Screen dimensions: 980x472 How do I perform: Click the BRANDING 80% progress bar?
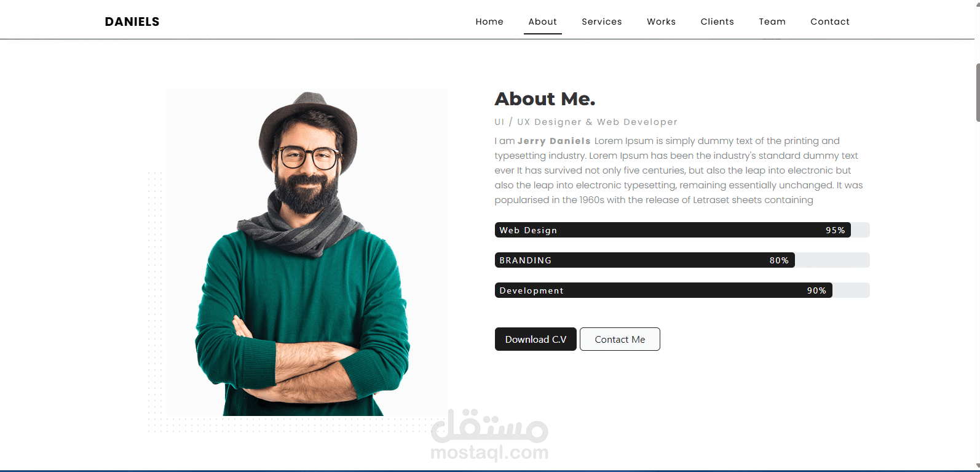coord(682,260)
